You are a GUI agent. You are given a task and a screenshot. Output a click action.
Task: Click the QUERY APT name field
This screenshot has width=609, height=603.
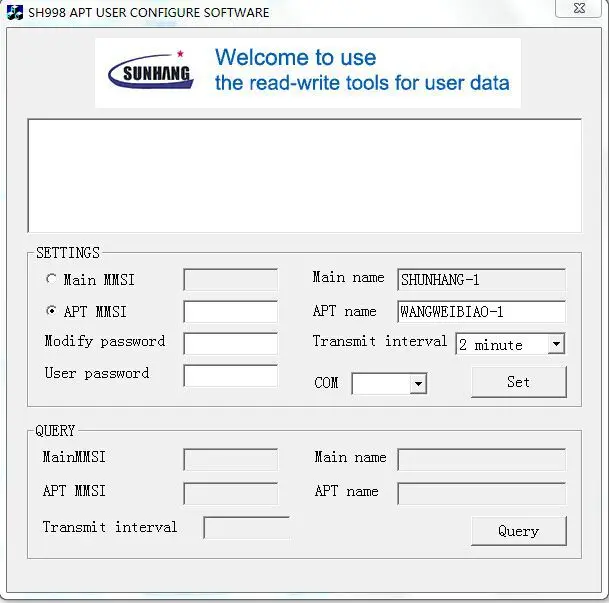click(x=481, y=494)
